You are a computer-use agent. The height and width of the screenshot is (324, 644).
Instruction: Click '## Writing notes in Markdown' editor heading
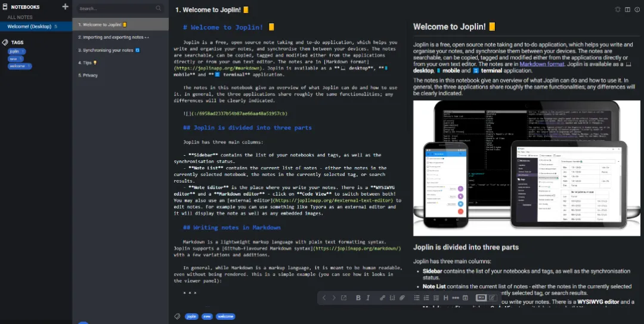point(231,227)
